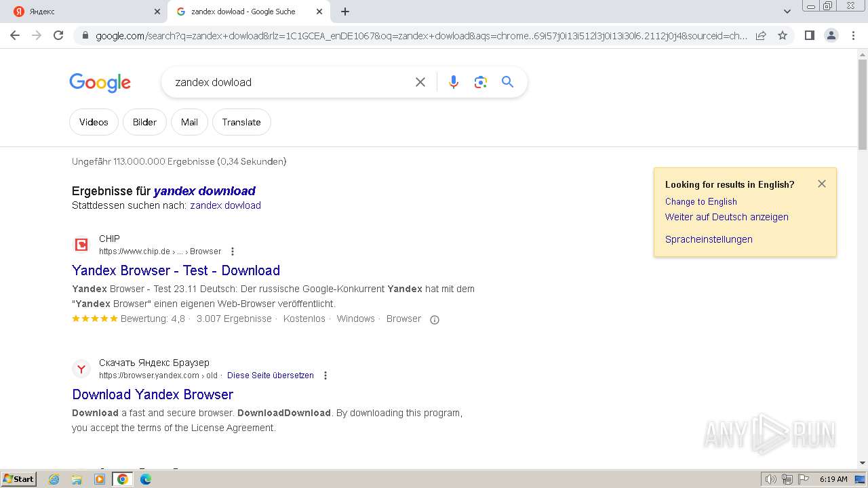
Task: Open the corrected 'yandex download' link
Action: [x=204, y=191]
